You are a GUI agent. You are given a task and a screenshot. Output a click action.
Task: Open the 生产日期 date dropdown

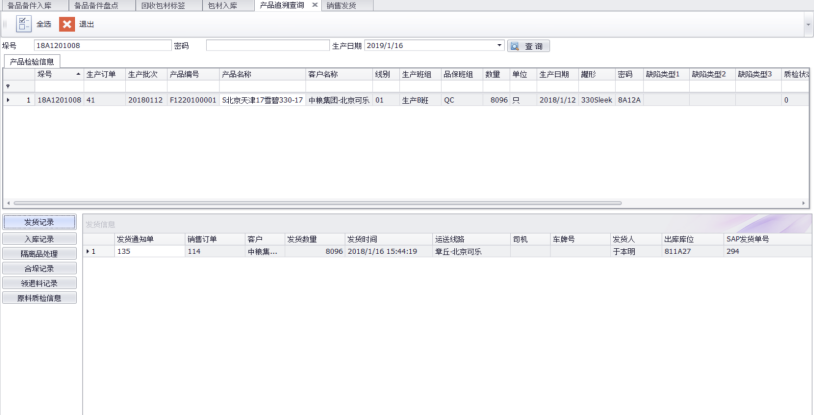click(500, 46)
